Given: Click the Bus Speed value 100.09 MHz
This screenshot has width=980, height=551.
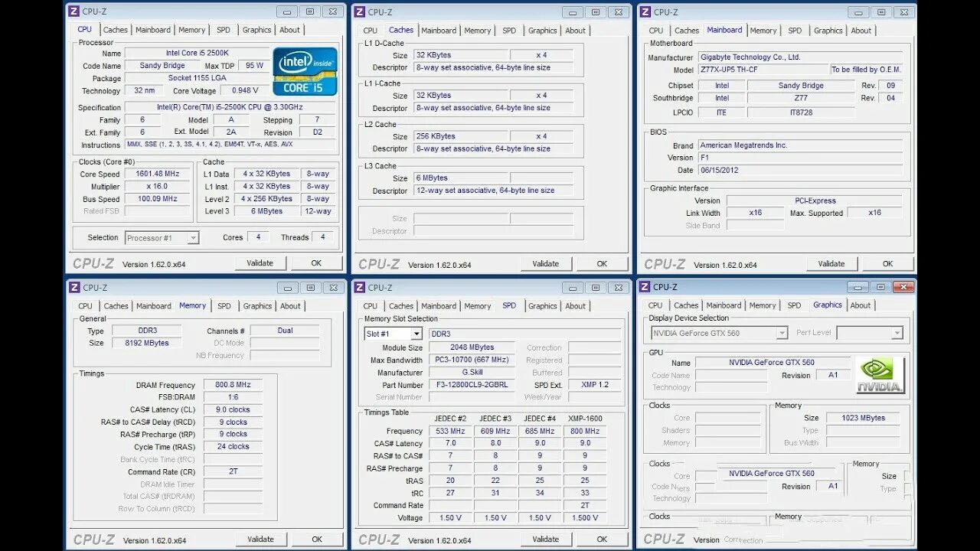Looking at the screenshot, I should (157, 199).
